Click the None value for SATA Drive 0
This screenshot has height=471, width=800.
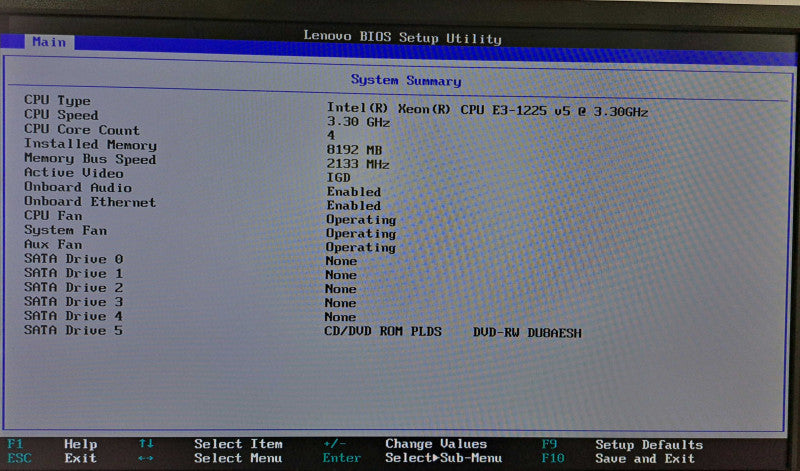[341, 261]
